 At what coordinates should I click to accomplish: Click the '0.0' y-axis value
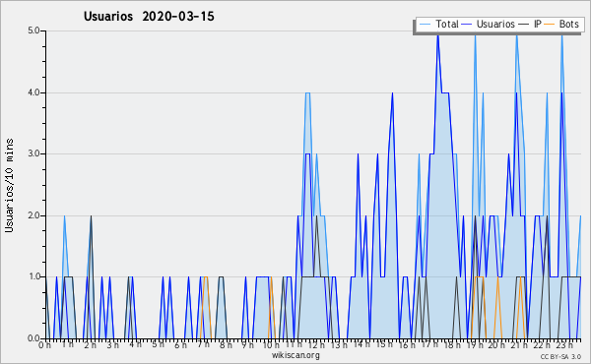[33, 338]
